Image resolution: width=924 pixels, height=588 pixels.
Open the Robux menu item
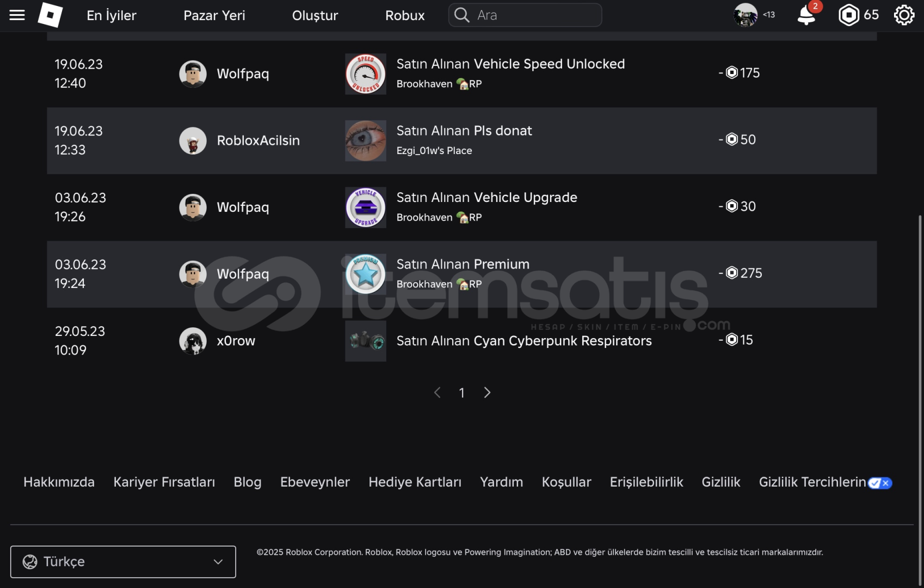tap(405, 15)
